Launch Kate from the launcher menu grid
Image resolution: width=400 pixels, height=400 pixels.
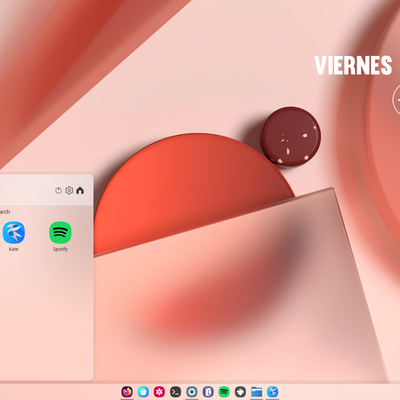(14, 232)
